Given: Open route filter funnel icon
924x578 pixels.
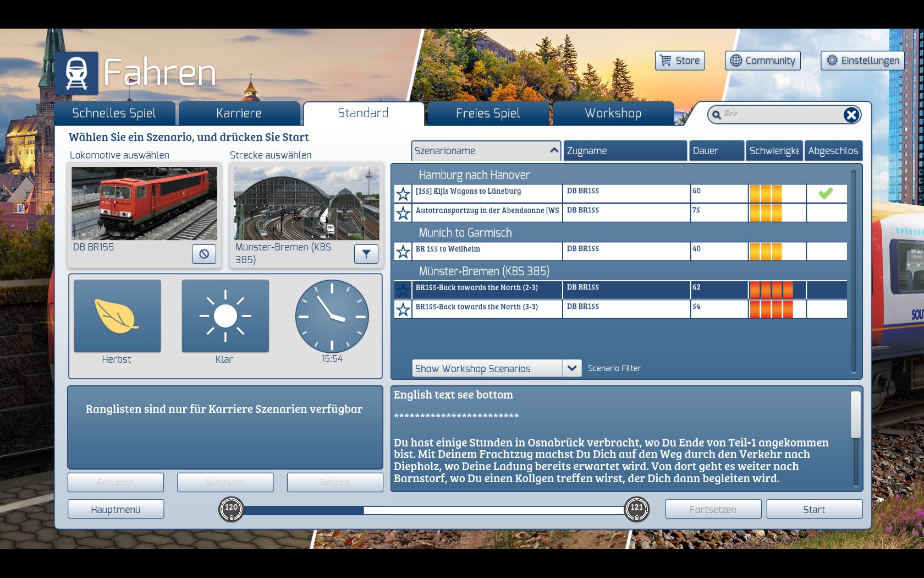Looking at the screenshot, I should tap(366, 254).
